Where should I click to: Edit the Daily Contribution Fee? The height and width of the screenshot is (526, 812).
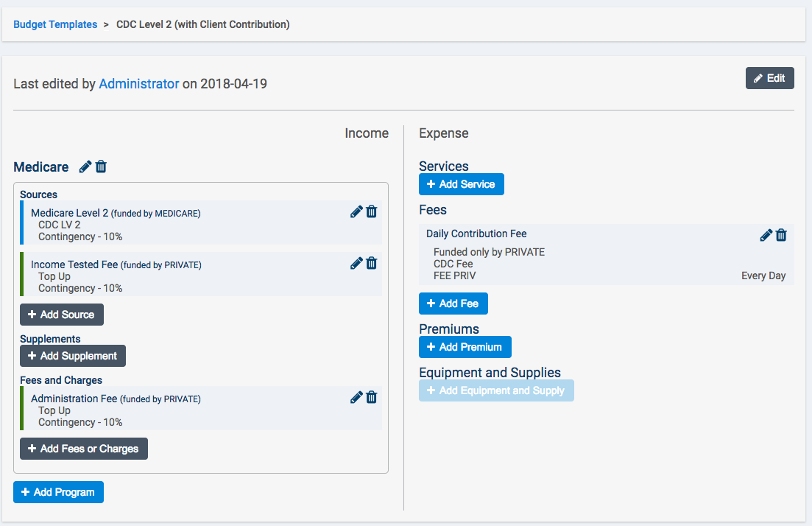pos(766,235)
